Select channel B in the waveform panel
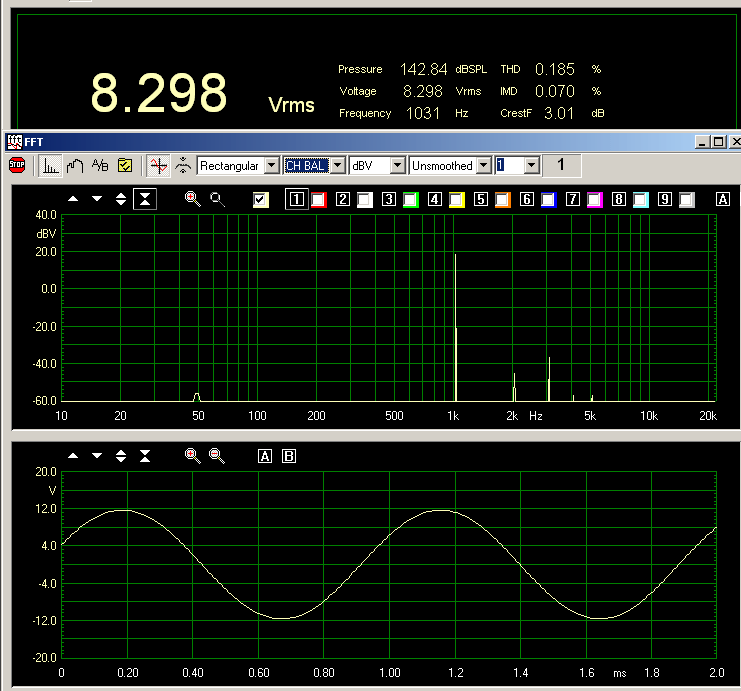This screenshot has height=691, width=741. click(x=289, y=456)
